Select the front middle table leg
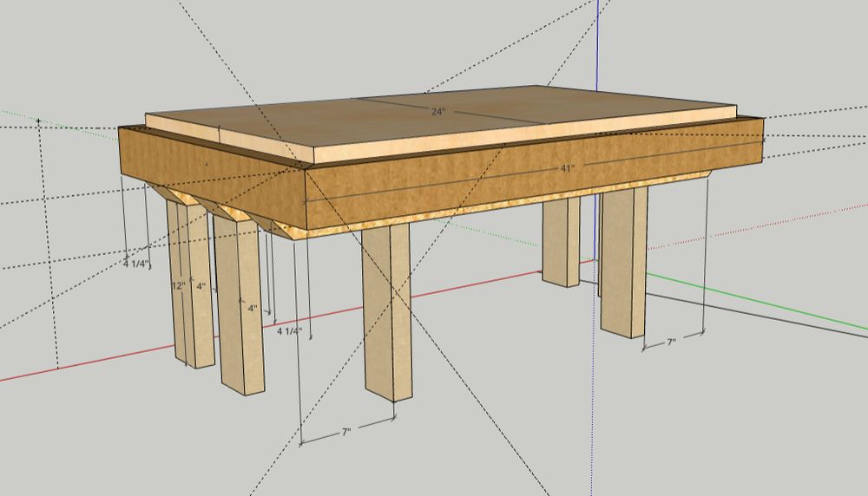 [387, 312]
